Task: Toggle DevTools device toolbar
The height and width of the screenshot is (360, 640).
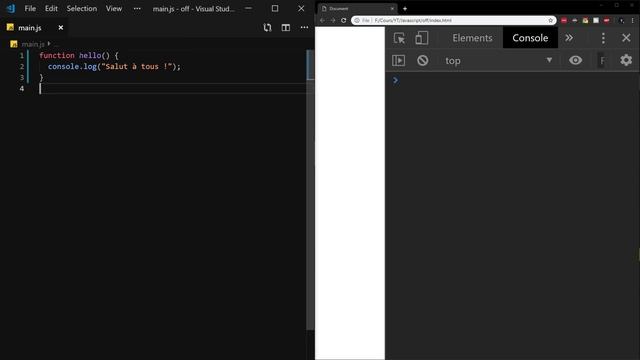Action: click(422, 38)
